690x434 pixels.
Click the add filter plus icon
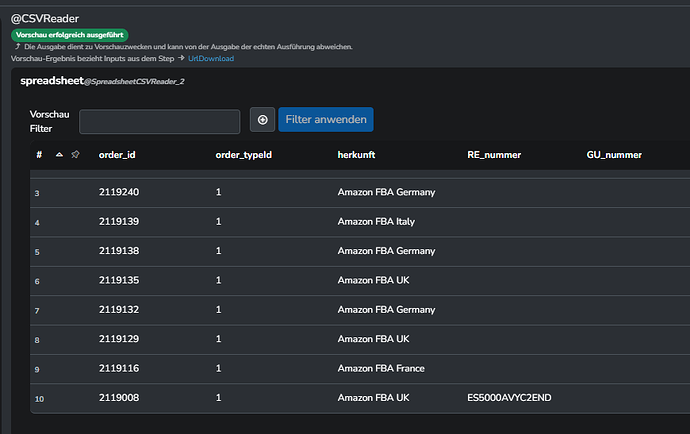(x=262, y=120)
